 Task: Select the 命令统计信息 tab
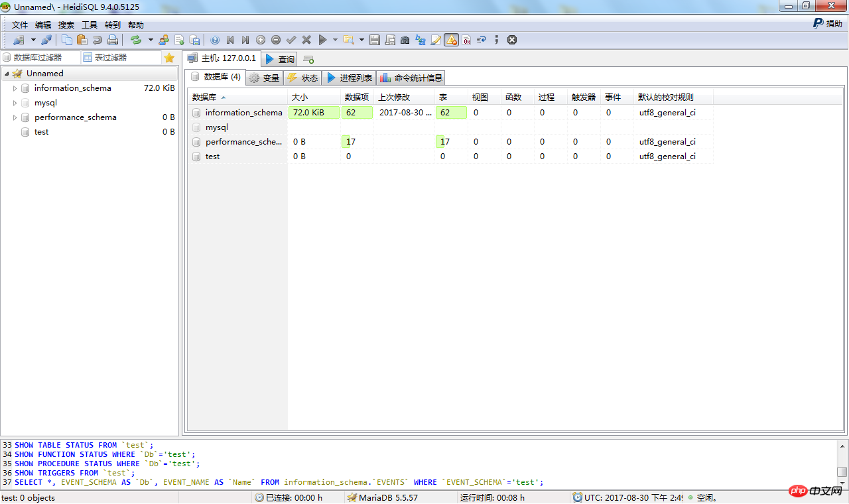pos(411,78)
